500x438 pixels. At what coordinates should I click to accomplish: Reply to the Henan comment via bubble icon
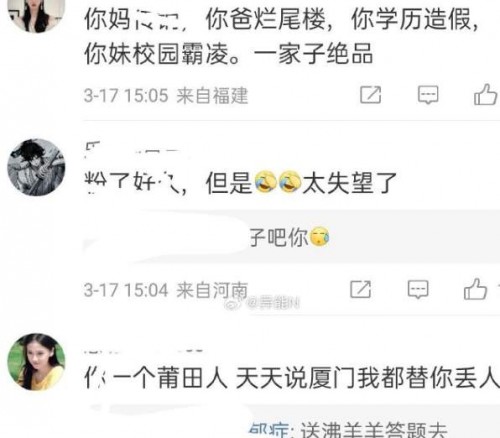tap(418, 289)
